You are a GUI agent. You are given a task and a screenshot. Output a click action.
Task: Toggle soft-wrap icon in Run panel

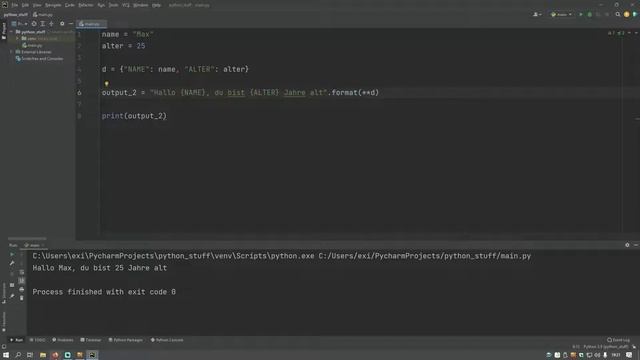click(22, 272)
